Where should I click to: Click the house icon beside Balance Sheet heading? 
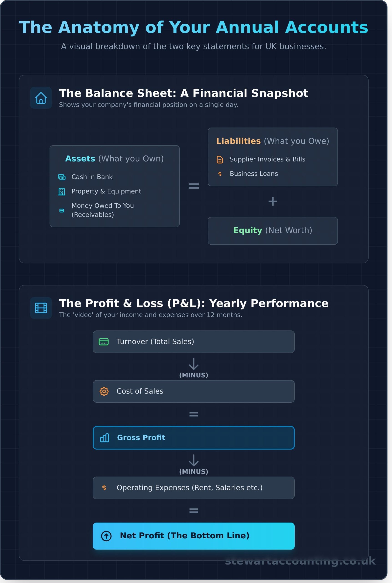pos(41,98)
